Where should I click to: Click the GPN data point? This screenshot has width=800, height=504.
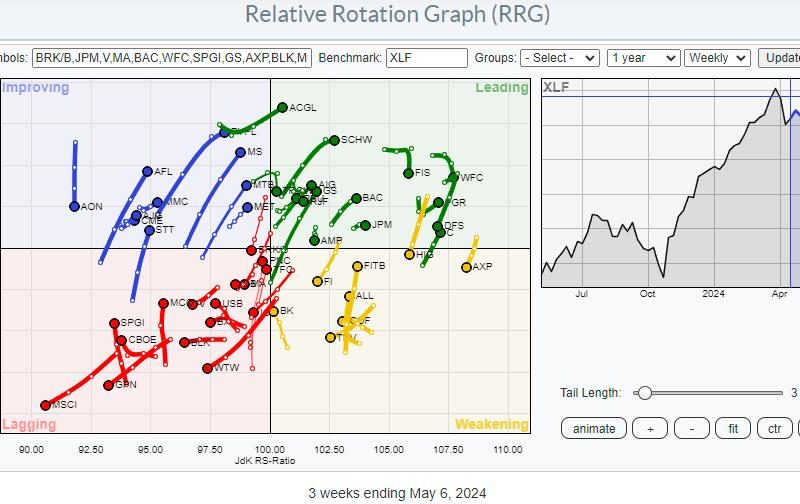[x=108, y=385]
